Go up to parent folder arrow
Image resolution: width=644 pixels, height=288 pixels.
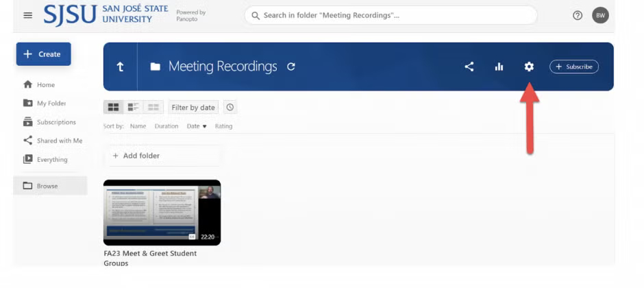(121, 67)
